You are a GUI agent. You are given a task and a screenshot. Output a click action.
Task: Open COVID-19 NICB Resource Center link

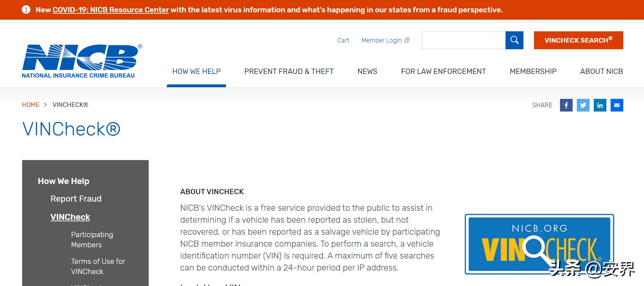pyautogui.click(x=111, y=10)
